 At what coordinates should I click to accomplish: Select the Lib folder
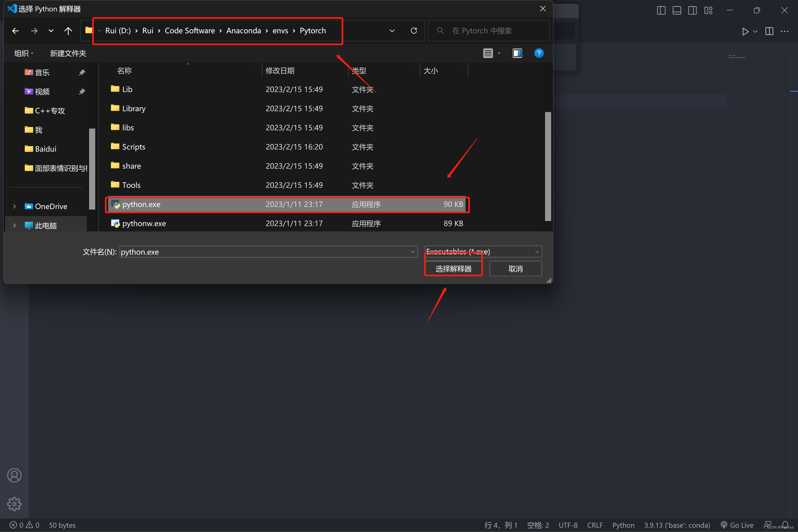coord(287,90)
